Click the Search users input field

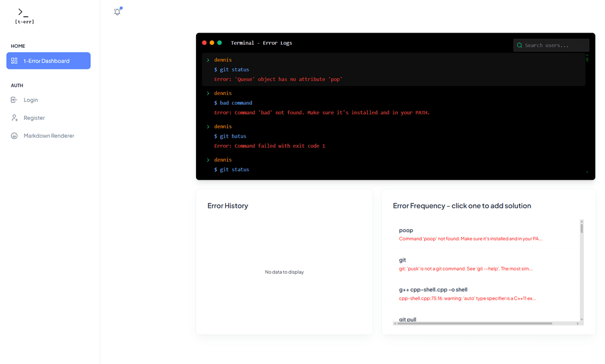coord(555,45)
